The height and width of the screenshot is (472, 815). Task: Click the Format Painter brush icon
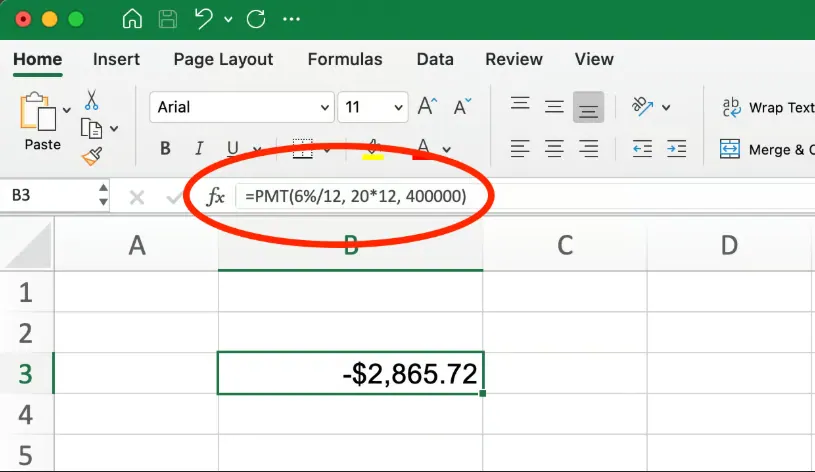92,156
